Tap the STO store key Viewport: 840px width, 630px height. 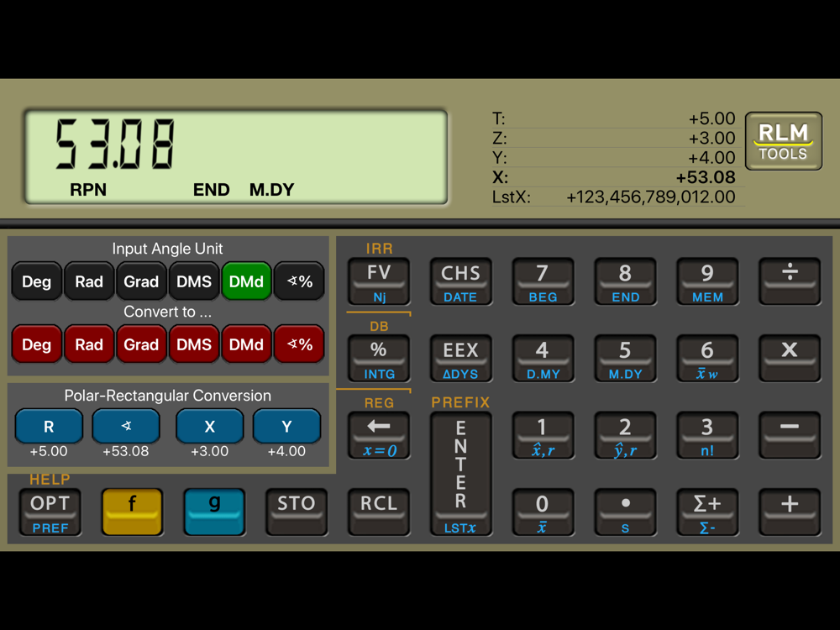(x=297, y=512)
